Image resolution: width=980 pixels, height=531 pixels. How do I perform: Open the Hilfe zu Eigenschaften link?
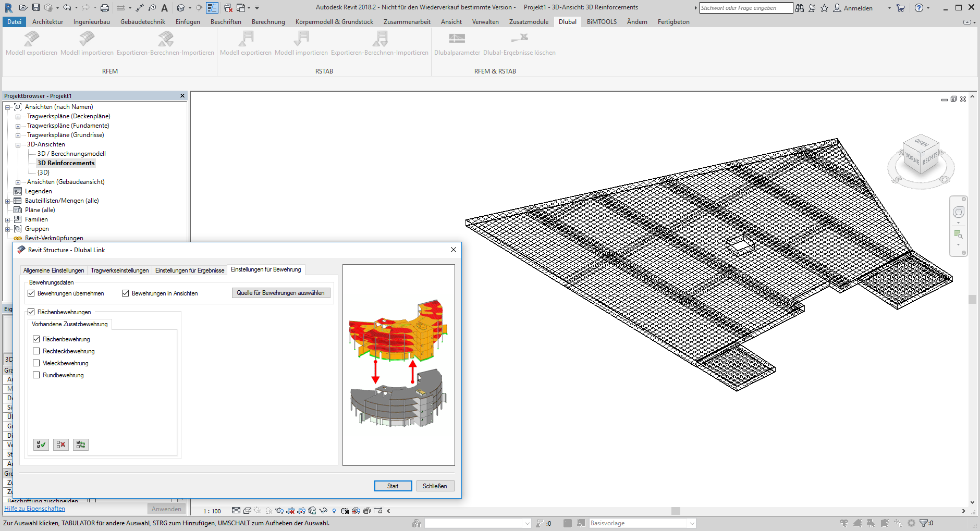point(35,509)
